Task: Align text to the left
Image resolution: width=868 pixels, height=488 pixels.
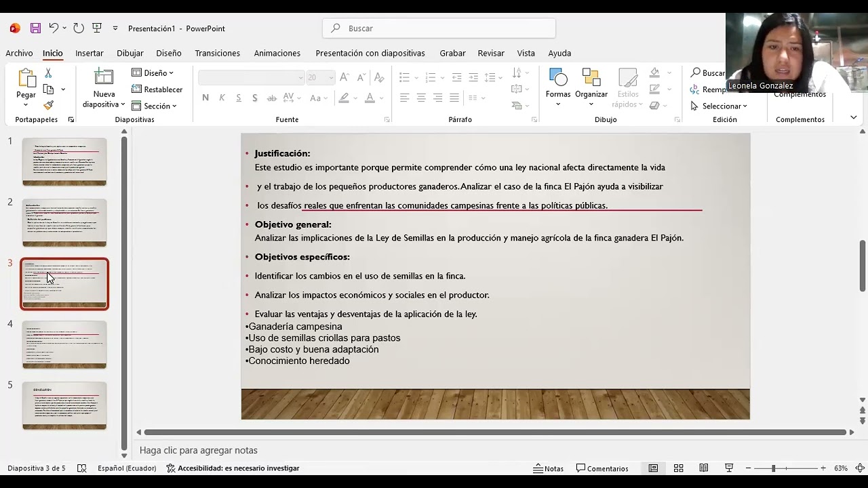Action: tap(405, 98)
